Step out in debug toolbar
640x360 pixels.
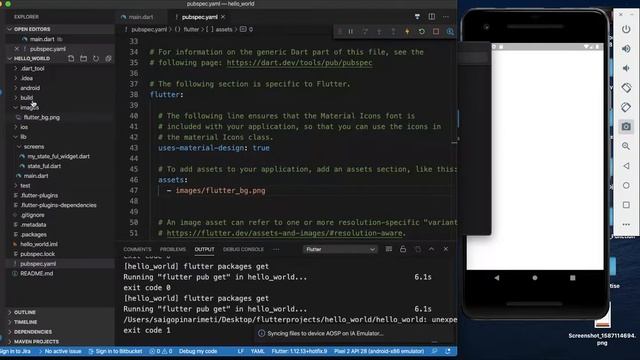(x=393, y=31)
